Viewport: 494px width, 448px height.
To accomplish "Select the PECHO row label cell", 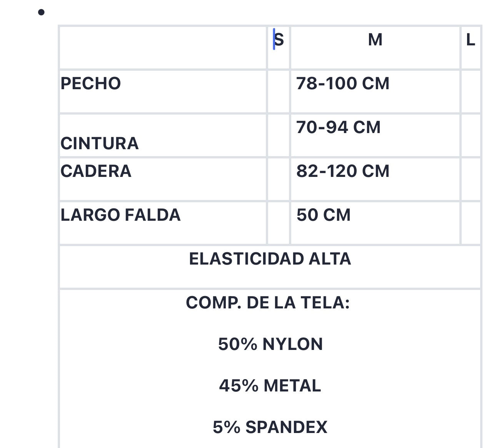I will pos(163,92).
